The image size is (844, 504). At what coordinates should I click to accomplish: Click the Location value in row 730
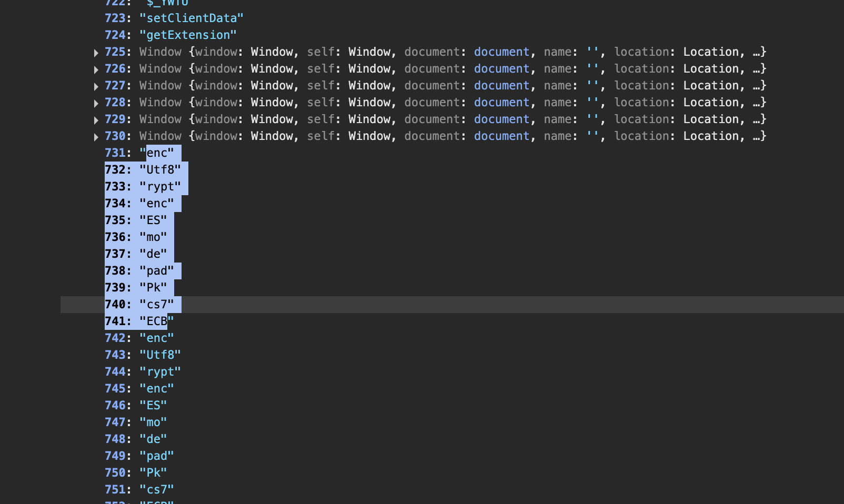[711, 136]
